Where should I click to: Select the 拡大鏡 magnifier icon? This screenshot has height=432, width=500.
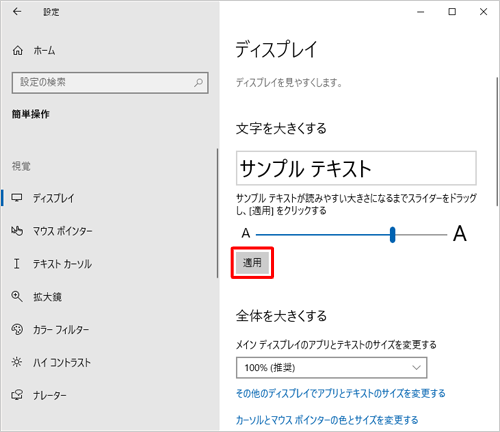(17, 296)
